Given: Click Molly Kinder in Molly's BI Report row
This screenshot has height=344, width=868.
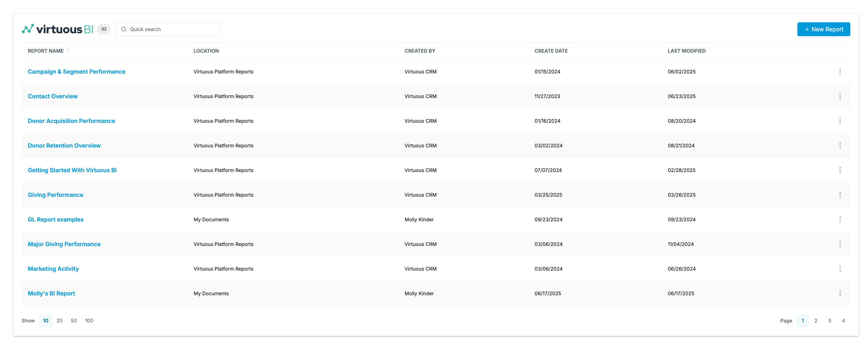Looking at the screenshot, I should pos(419,293).
